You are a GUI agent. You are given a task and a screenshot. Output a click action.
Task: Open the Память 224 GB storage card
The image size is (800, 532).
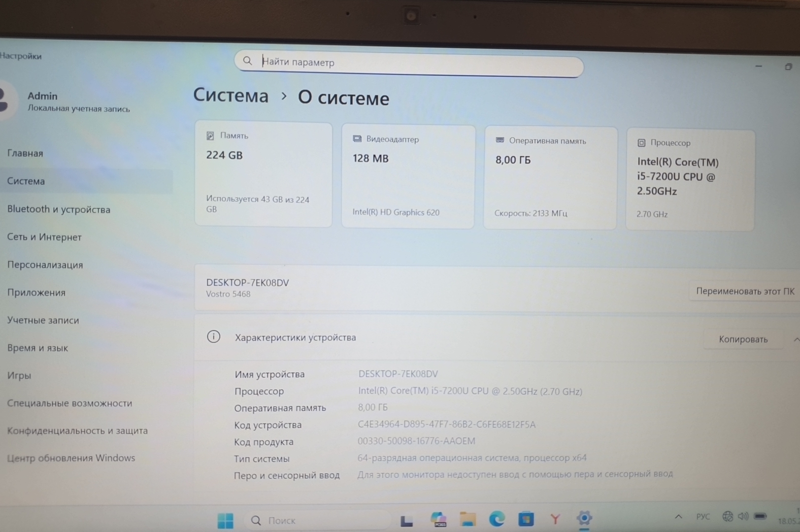264,174
